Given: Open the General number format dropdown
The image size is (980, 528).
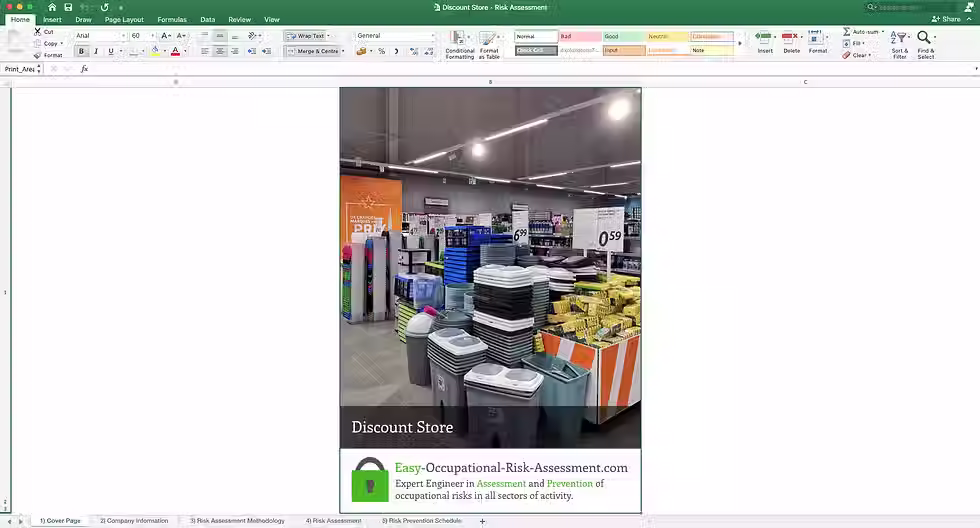Looking at the screenshot, I should click(x=395, y=36).
